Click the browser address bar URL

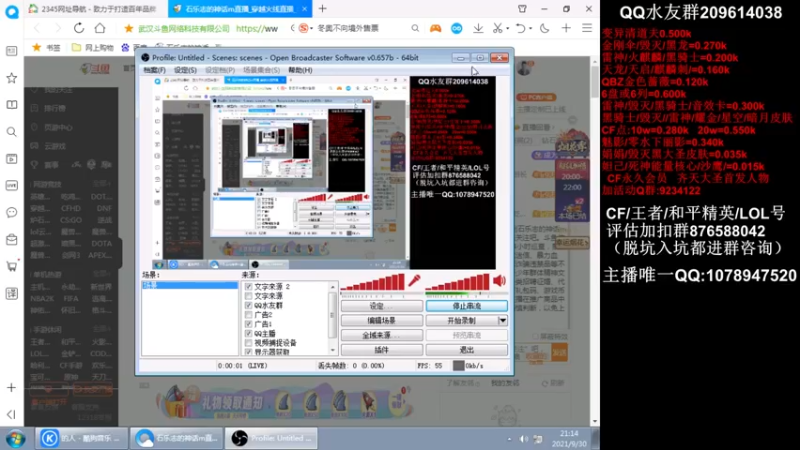257,29
